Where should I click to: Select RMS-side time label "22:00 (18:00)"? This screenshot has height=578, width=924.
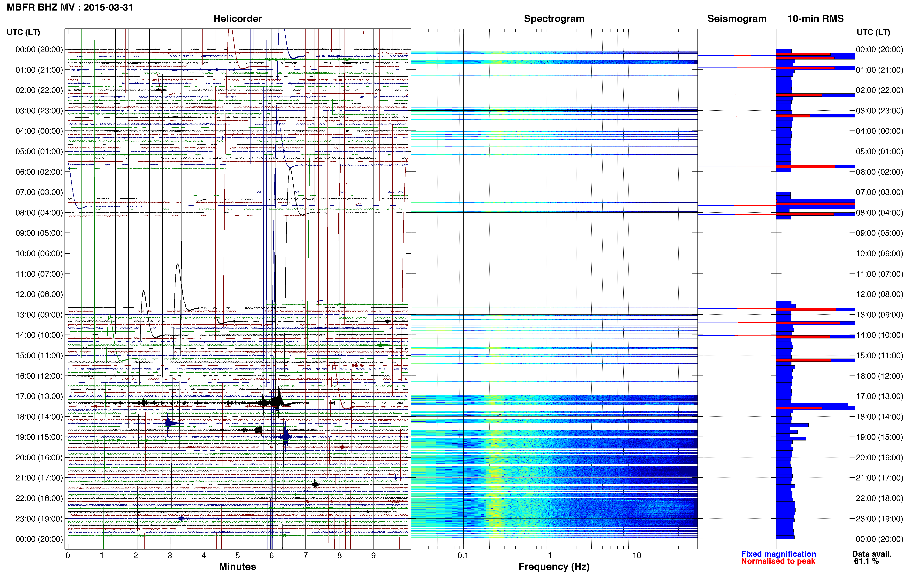coord(879,498)
